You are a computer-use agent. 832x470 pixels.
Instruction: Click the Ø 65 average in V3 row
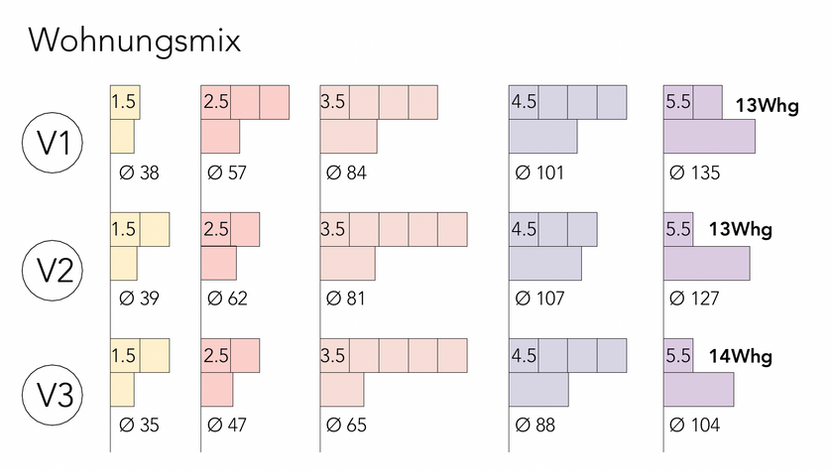[x=346, y=425]
